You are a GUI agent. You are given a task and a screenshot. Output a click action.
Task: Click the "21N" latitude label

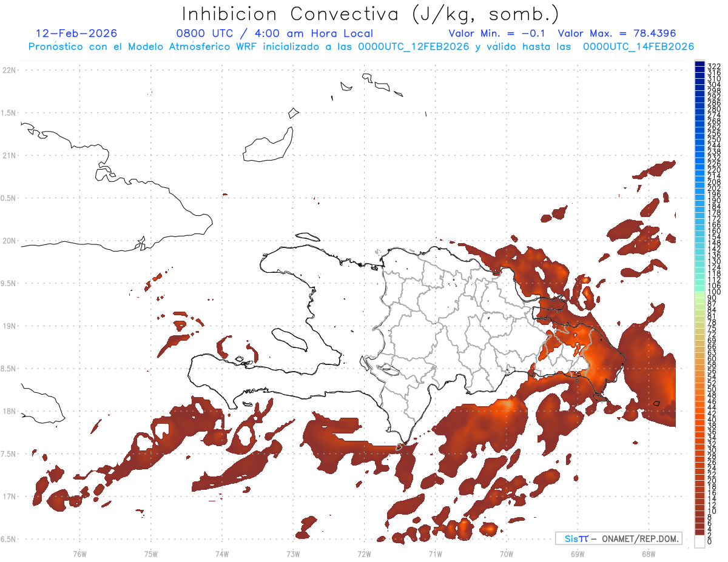pyautogui.click(x=9, y=156)
